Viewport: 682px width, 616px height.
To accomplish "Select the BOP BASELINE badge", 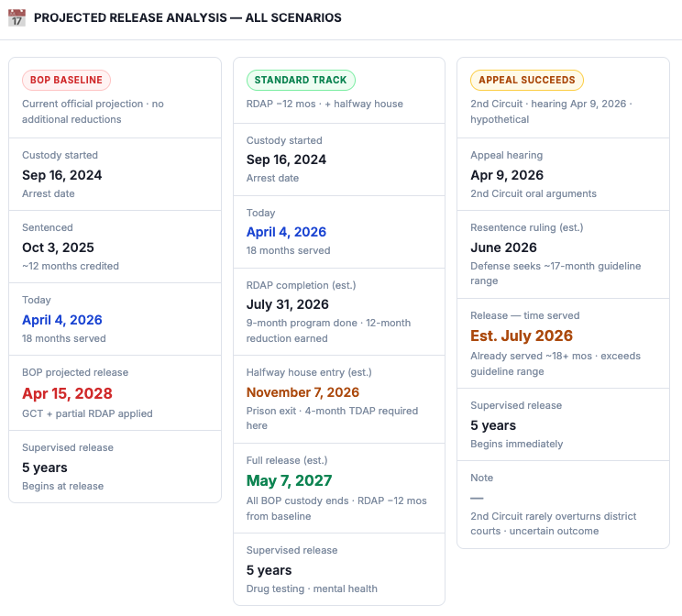I will [66, 80].
